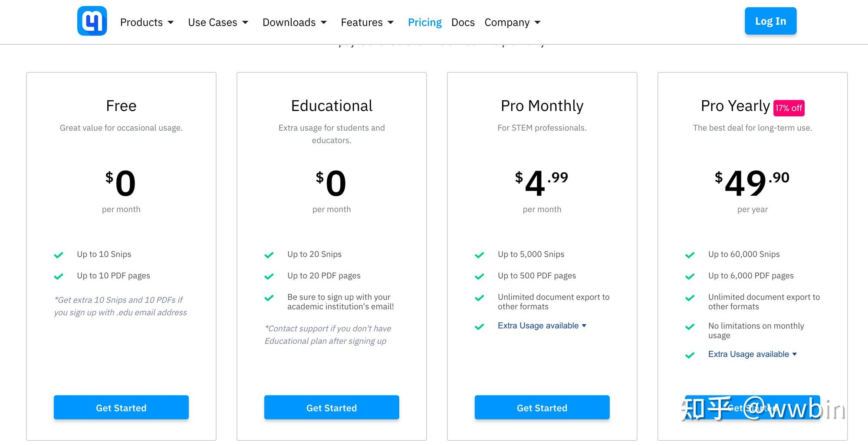This screenshot has width=868, height=445.
Task: Click the checkmark beside Up to 10 Snips
Action: [x=59, y=255]
